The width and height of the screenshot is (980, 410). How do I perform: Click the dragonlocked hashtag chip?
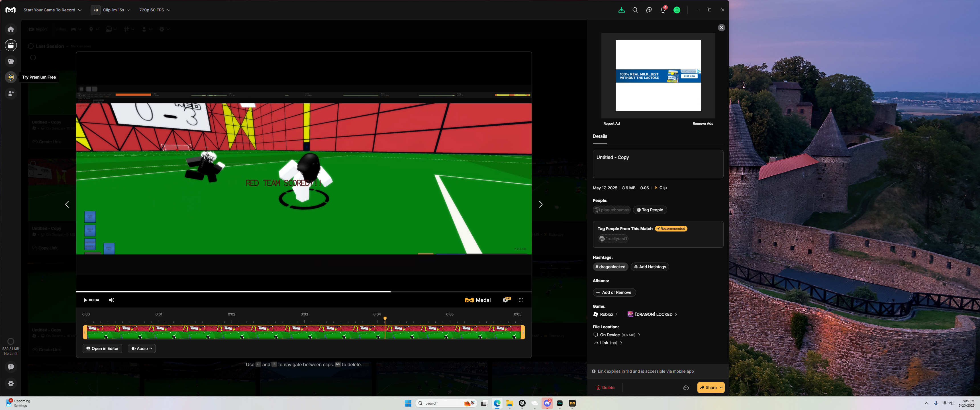click(610, 267)
